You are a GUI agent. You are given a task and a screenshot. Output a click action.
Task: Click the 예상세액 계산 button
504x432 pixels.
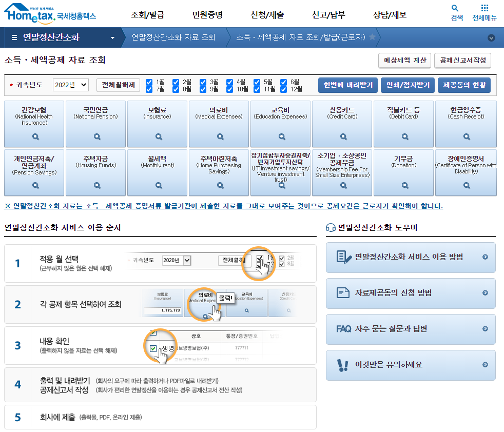405,61
